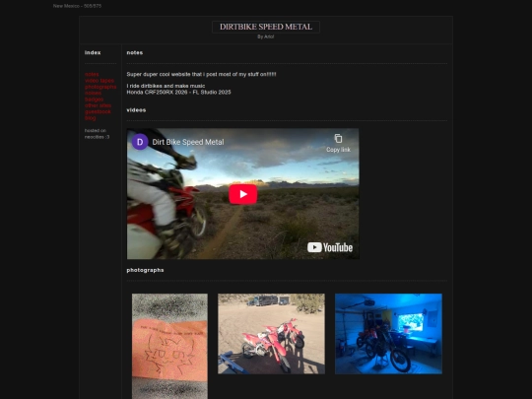Click the 'notes' section heading
Viewport: 532px width, 399px height.
click(x=135, y=52)
